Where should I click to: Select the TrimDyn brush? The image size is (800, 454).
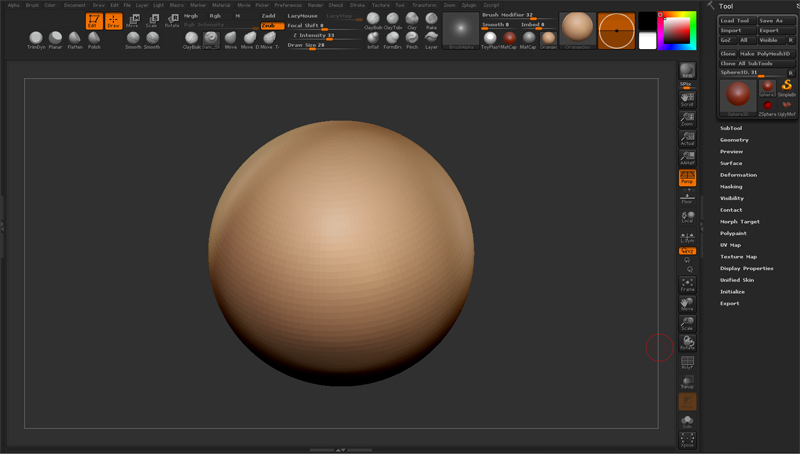[36, 40]
